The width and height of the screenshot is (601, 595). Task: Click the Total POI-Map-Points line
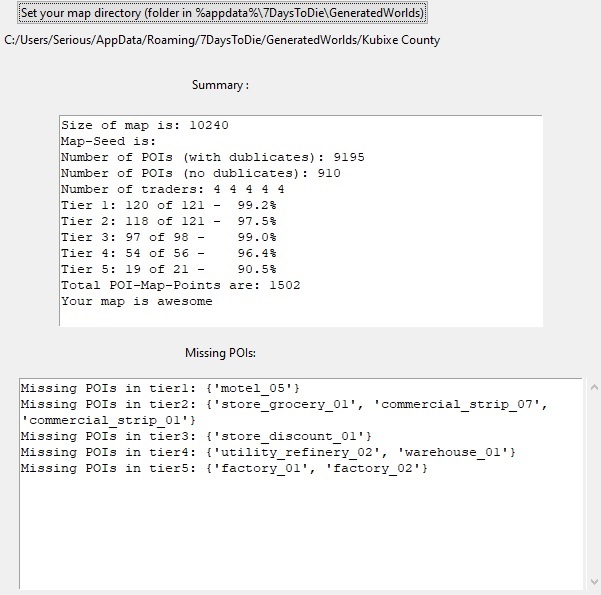click(x=180, y=285)
